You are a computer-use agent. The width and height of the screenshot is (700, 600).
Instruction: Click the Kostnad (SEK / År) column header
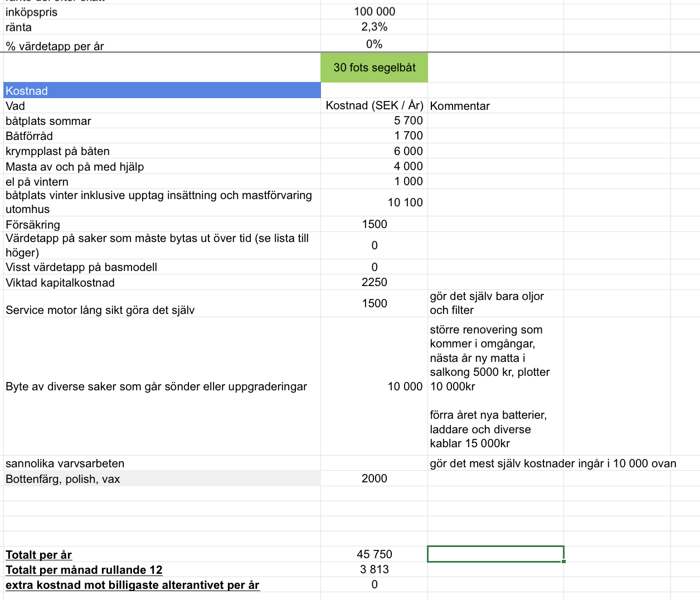point(374,105)
